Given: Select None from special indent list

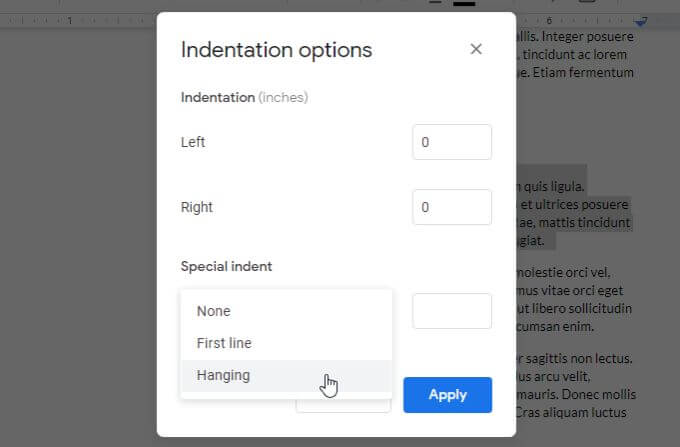Looking at the screenshot, I should coord(214,311).
